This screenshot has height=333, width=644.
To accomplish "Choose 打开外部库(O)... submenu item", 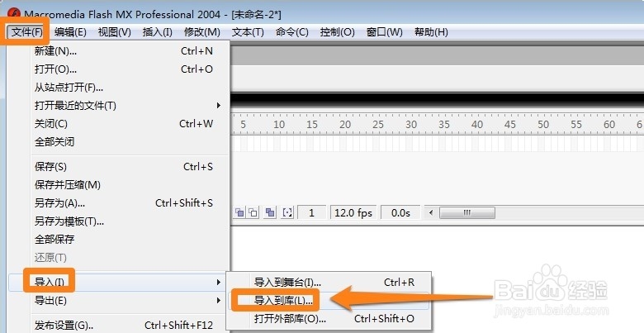I will point(329,318).
